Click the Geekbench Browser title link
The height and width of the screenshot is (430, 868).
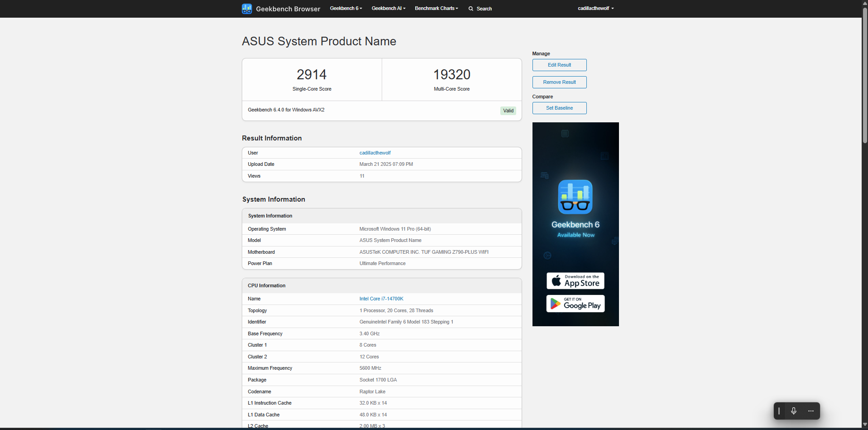288,9
